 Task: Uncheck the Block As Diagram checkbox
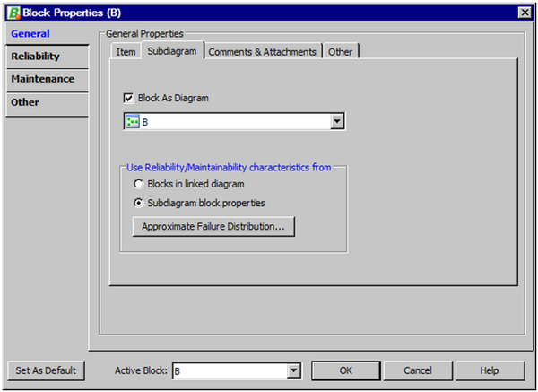pos(128,98)
